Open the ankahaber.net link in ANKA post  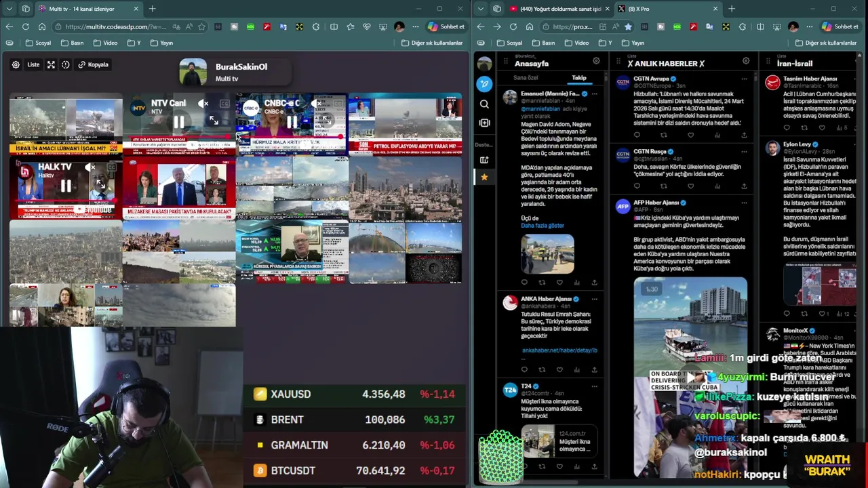pos(559,350)
